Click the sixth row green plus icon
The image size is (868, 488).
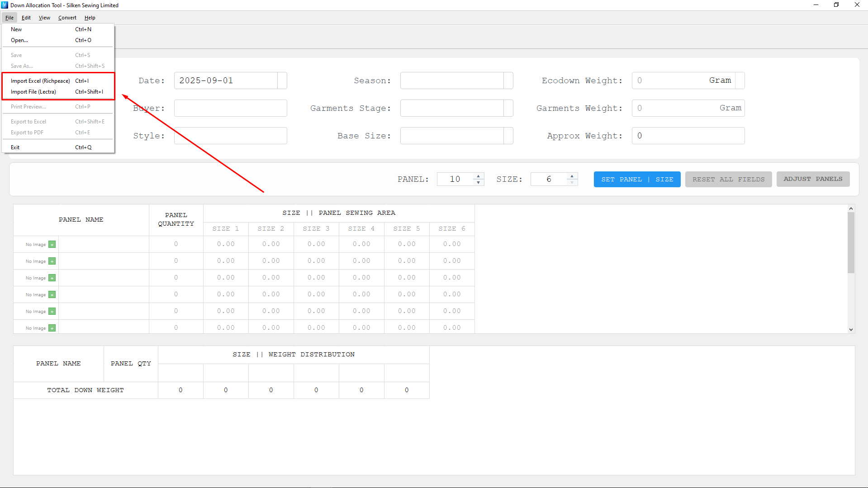tap(52, 328)
